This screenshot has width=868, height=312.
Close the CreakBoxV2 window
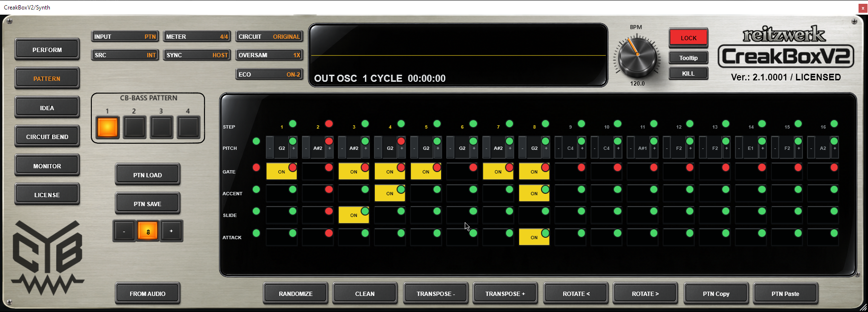coord(863,8)
